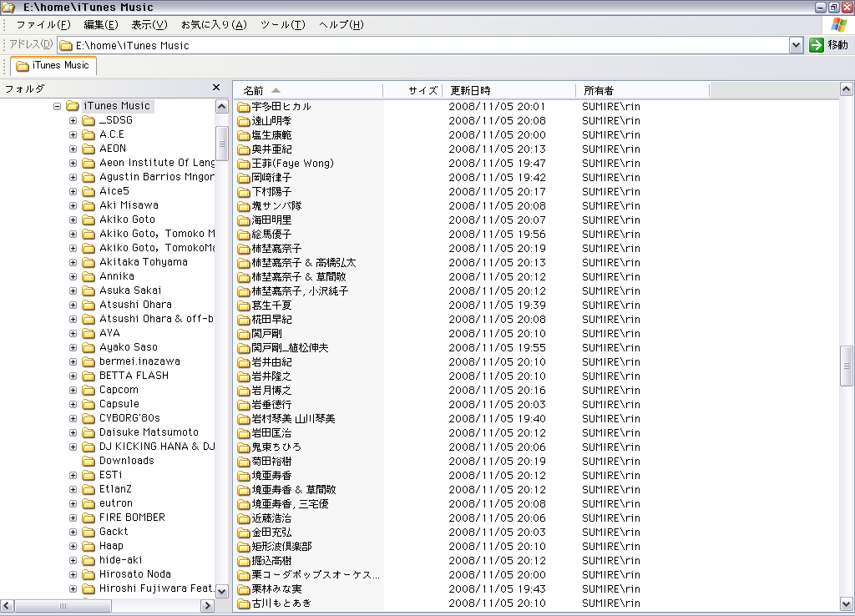Click the 鬼束ちひろ folder icon
The width and height of the screenshot is (855, 616).
244,447
